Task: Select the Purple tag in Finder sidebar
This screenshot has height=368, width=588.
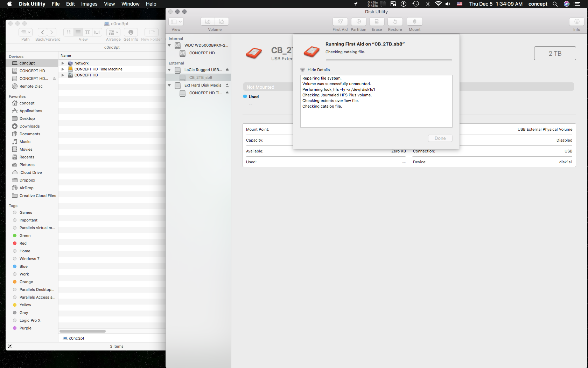Action: point(32,328)
